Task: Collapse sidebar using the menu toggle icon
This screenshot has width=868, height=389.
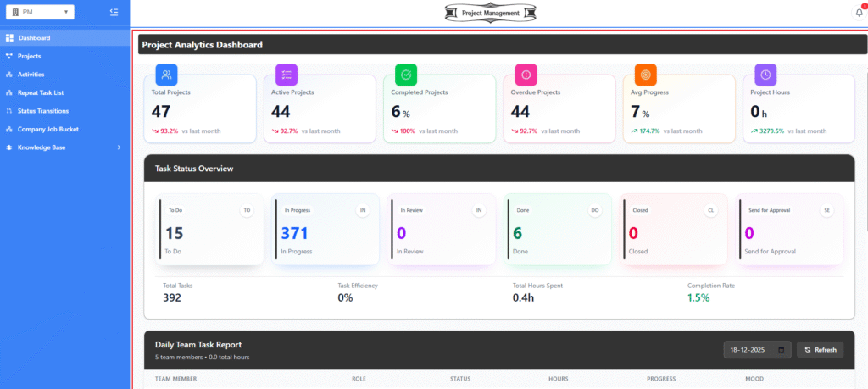Action: tap(114, 12)
